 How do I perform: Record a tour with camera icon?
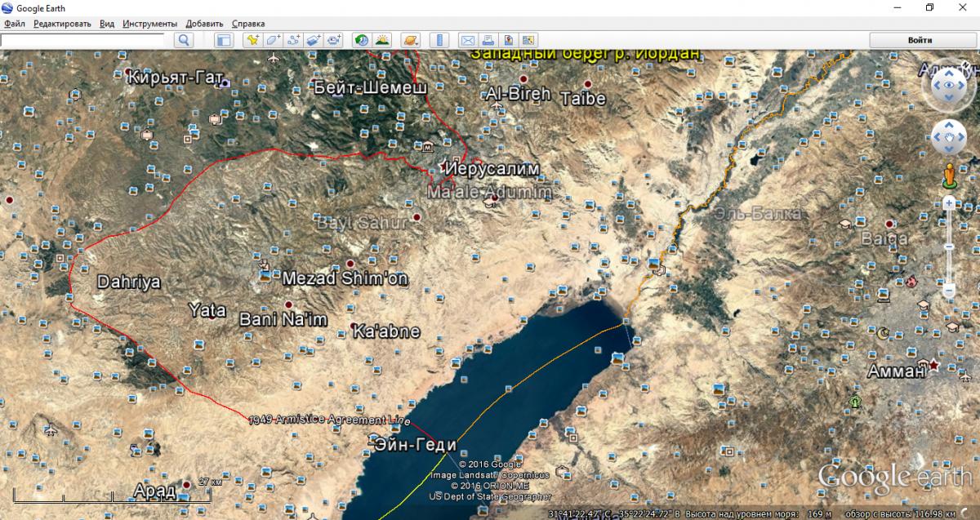[x=334, y=40]
